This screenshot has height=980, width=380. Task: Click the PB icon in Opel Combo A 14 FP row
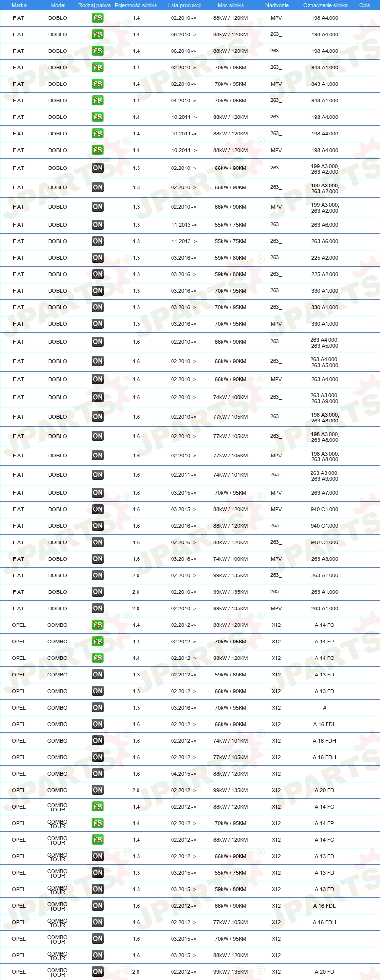point(98,642)
